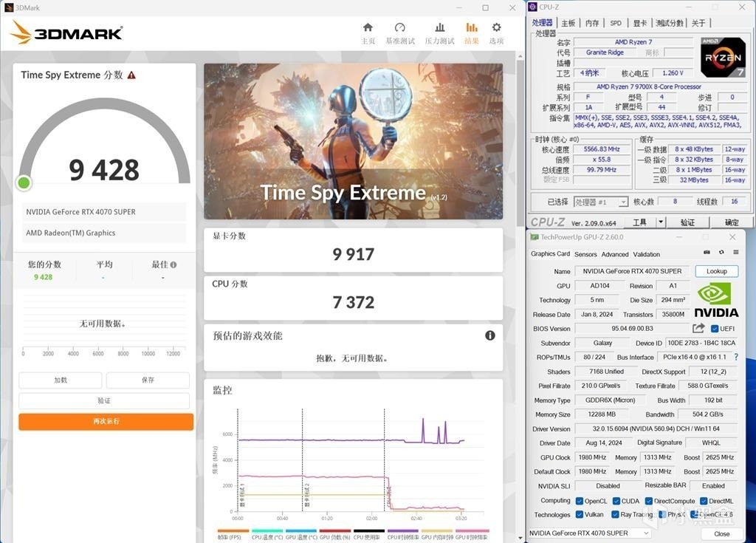This screenshot has width=756, height=543.
Task: Switch to the Advanced tab in GPU-Z
Action: 615,254
